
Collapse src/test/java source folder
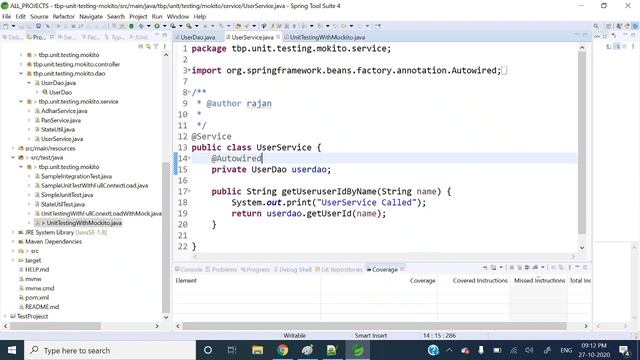pyautogui.click(x=13, y=158)
